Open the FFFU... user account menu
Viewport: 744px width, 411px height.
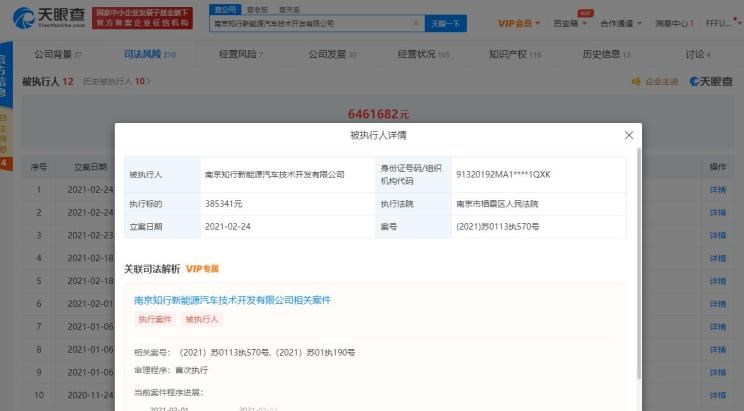tap(723, 23)
